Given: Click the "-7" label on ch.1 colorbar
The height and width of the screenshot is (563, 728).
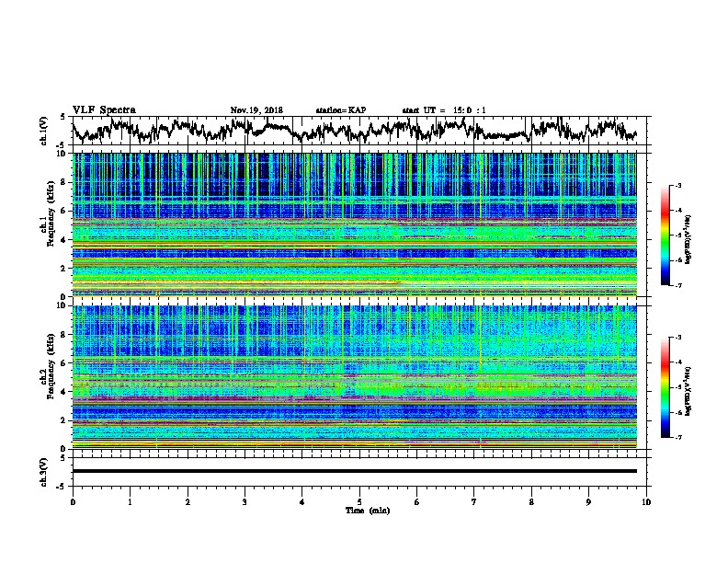Looking at the screenshot, I should (x=678, y=286).
